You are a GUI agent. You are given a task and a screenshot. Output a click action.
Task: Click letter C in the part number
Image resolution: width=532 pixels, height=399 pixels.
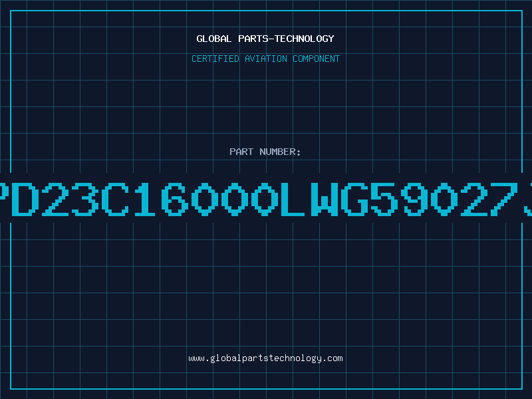tap(115, 199)
